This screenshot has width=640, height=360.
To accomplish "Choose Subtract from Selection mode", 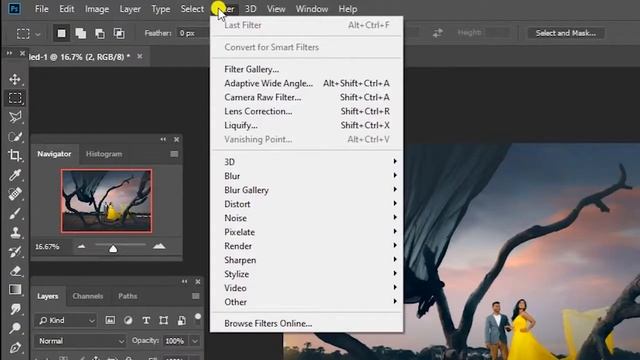I will pyautogui.click(x=100, y=33).
